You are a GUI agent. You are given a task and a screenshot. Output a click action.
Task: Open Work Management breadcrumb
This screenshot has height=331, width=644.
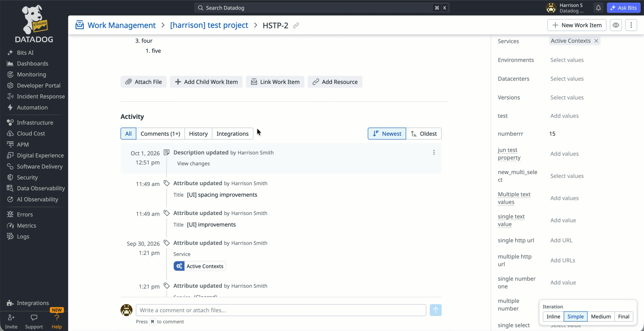point(122,25)
